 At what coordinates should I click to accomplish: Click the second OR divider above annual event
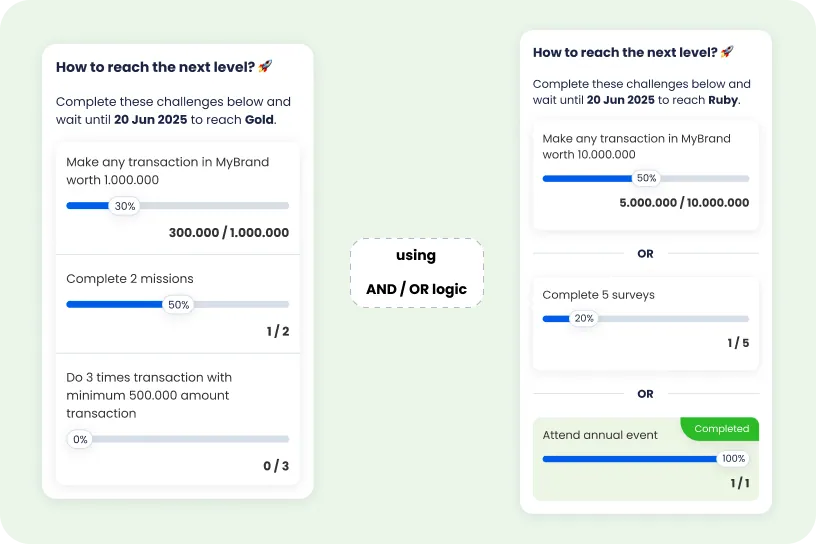(645, 394)
